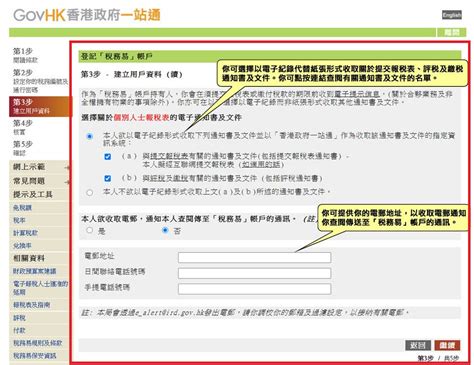Click the 離開 exit button
This screenshot has width=474, height=365.
click(452, 32)
